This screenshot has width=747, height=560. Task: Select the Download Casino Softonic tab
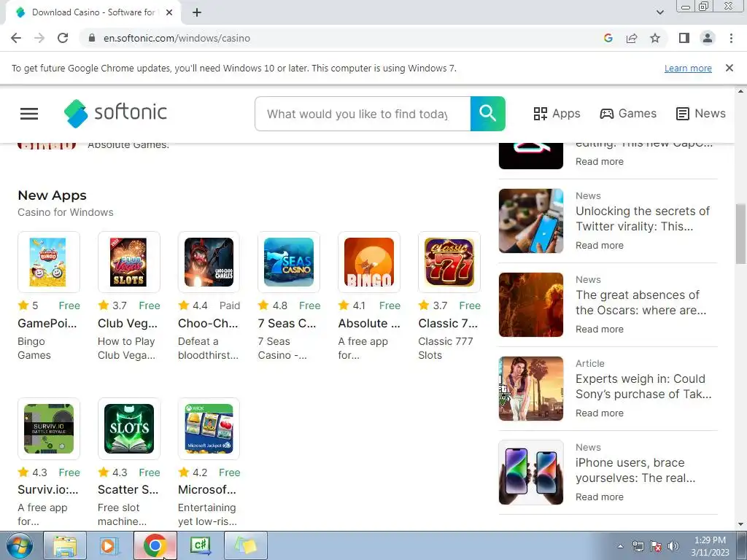click(93, 12)
